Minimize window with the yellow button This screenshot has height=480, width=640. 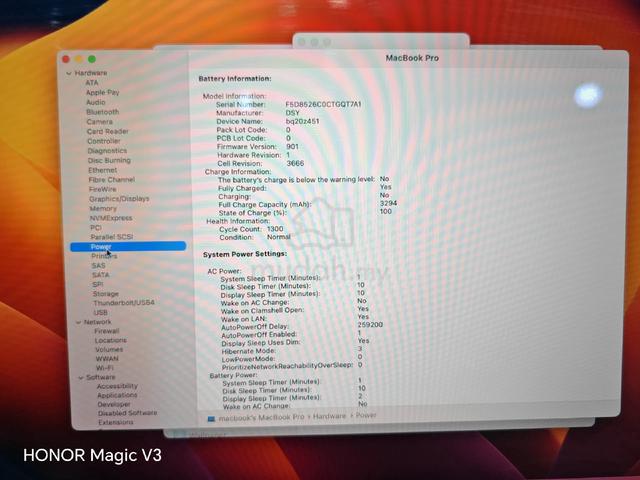tap(79, 59)
